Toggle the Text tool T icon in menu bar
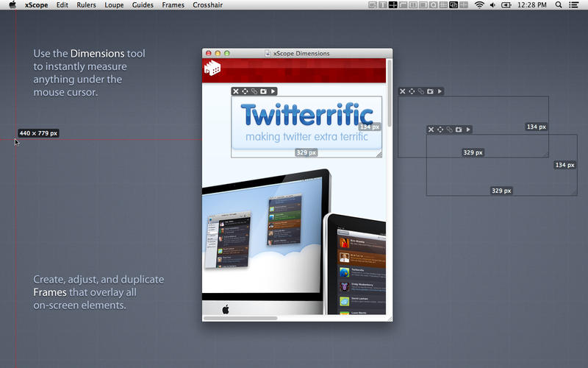 coord(382,5)
